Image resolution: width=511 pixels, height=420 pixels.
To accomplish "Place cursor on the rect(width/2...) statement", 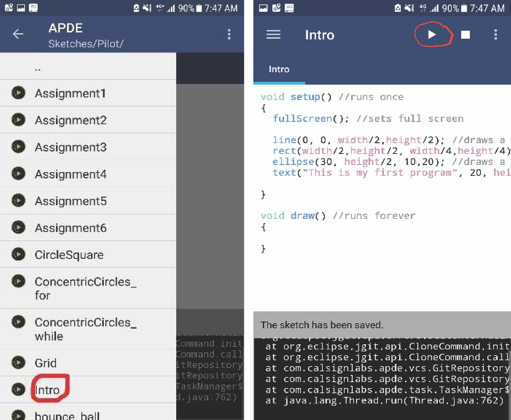I will click(392, 151).
